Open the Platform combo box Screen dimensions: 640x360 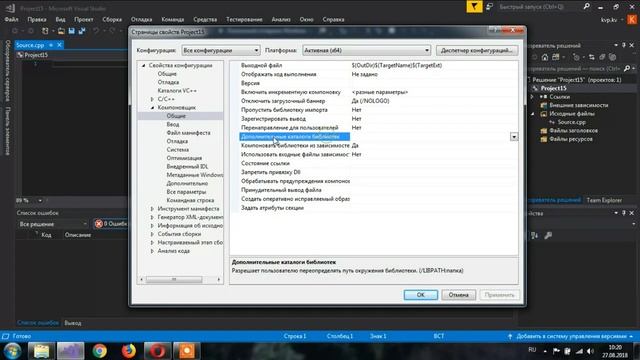point(367,50)
